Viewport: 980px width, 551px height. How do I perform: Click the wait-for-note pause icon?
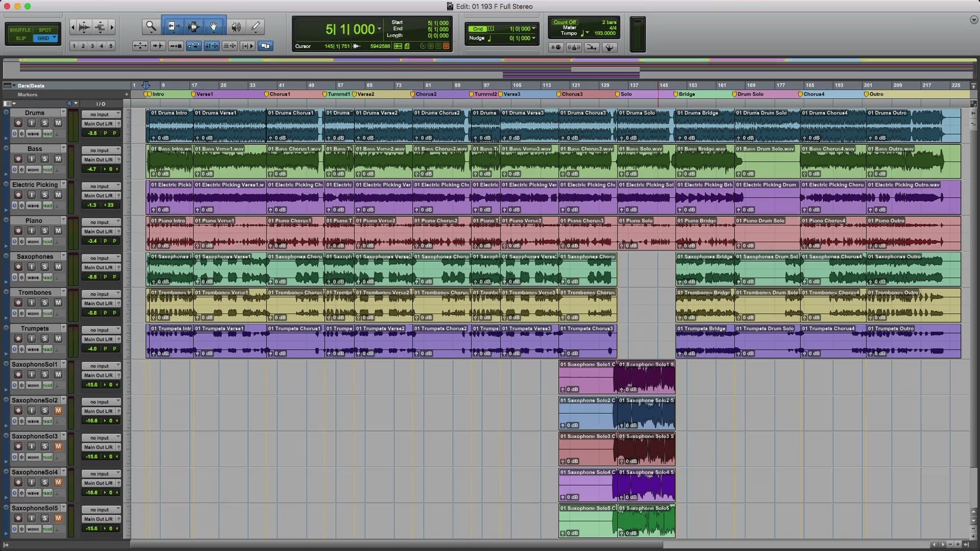tap(556, 47)
